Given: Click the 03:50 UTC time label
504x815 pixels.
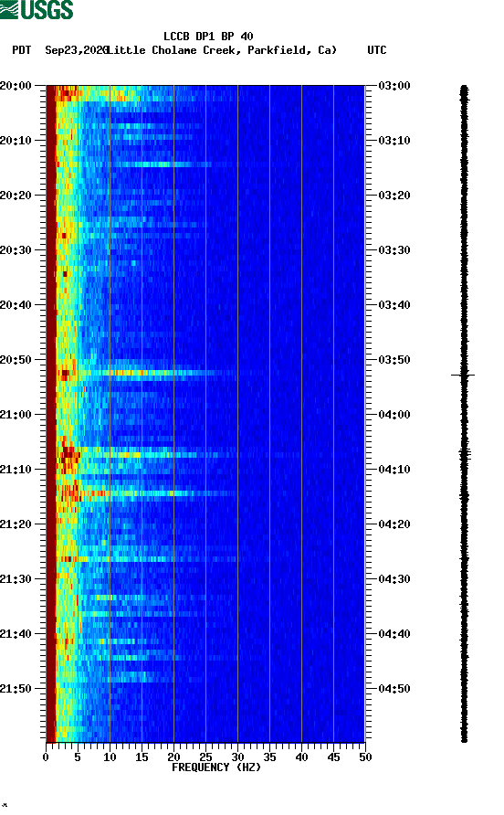Looking at the screenshot, I should point(394,360).
